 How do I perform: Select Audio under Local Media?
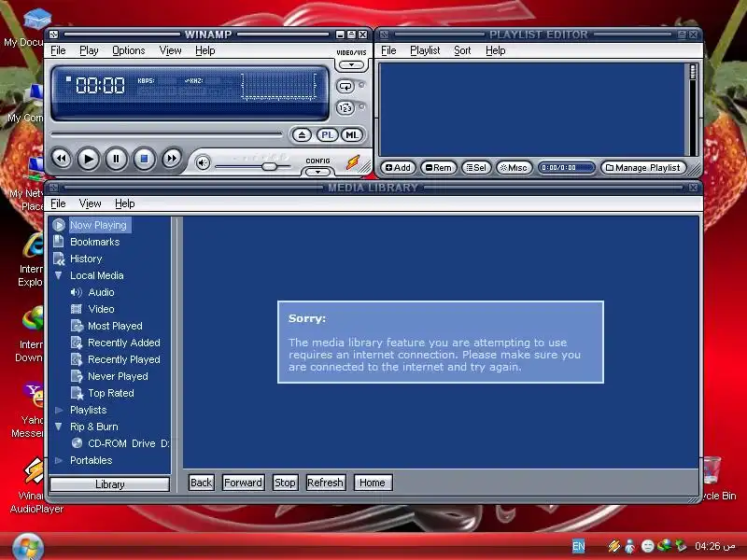pyautogui.click(x=101, y=292)
